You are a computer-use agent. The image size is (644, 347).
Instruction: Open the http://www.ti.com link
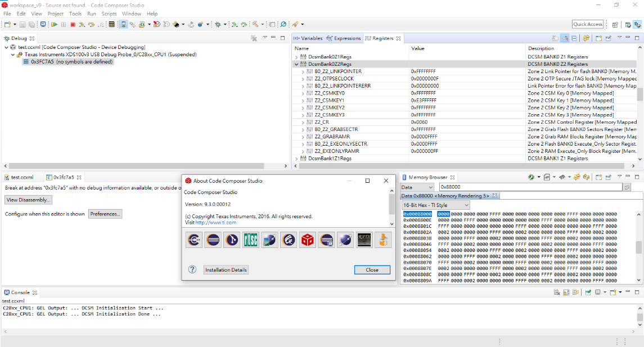click(x=215, y=223)
